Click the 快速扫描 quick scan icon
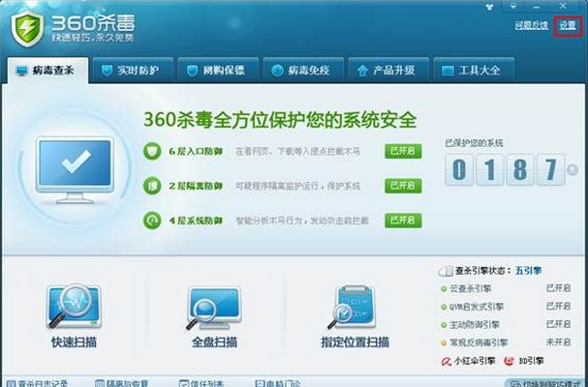The image size is (588, 387). click(74, 308)
